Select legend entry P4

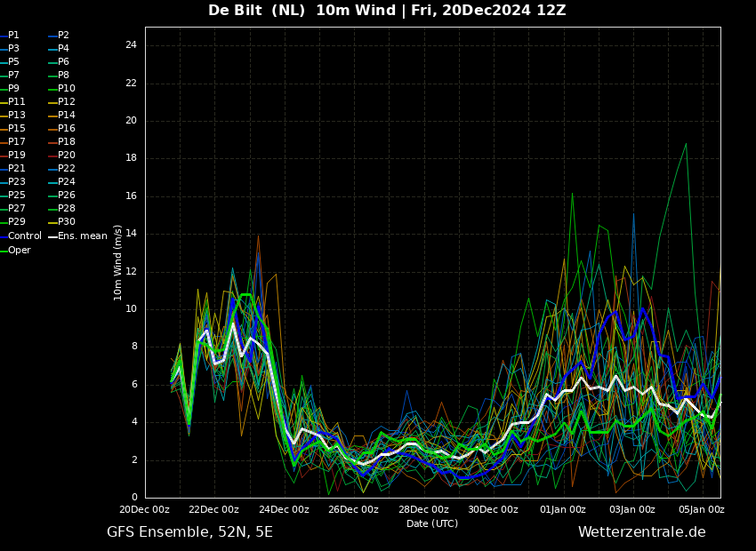click(x=63, y=49)
